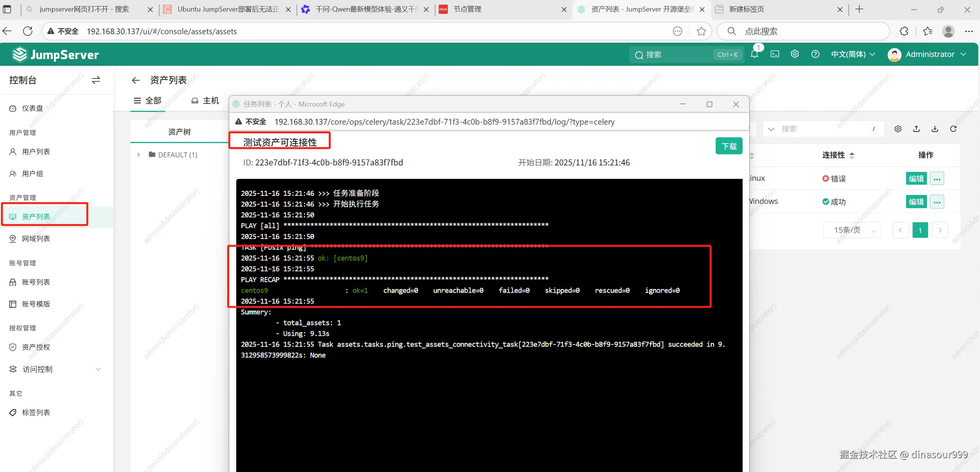The width and height of the screenshot is (980, 472).
Task: Click the import download icon
Action: [x=935, y=129]
